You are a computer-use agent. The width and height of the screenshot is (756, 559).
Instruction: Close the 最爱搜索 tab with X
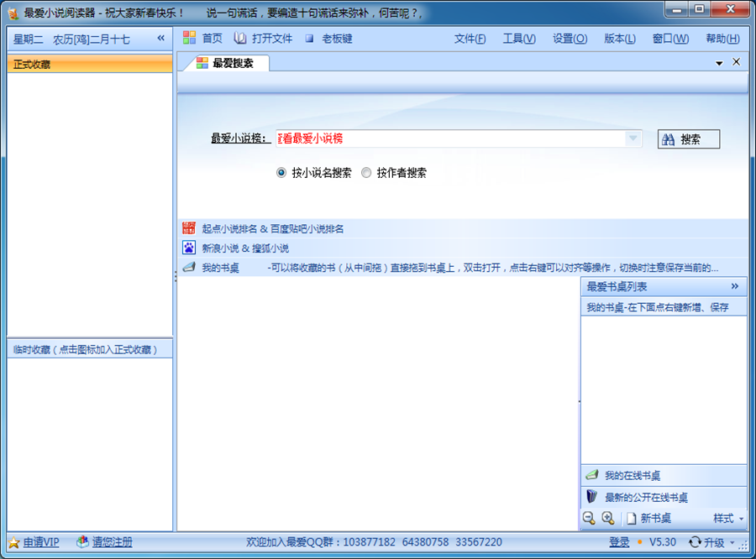point(736,61)
